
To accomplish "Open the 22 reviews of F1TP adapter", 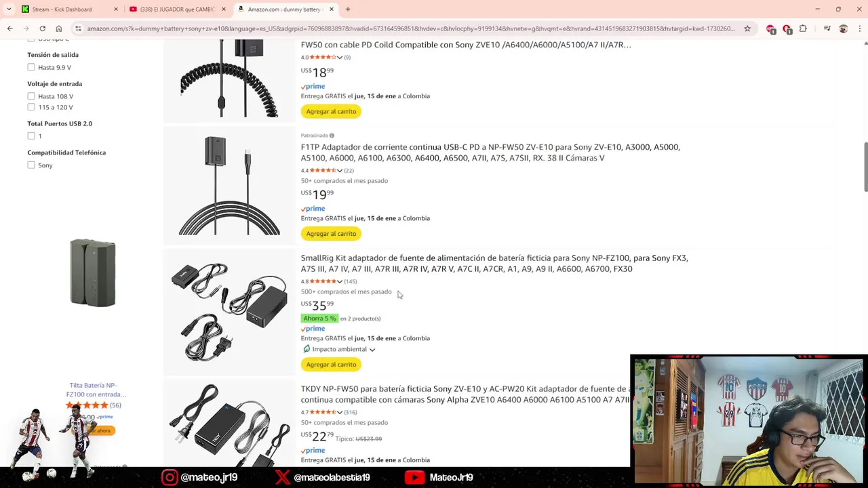I will pos(349,171).
